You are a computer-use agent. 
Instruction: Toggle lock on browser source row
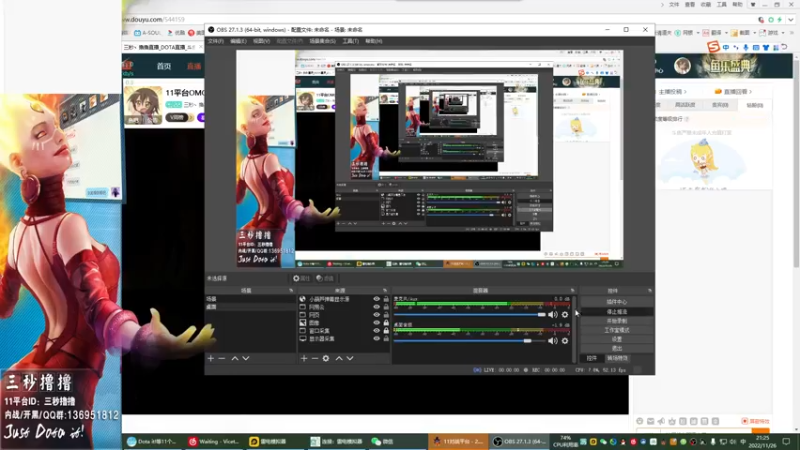(386, 299)
